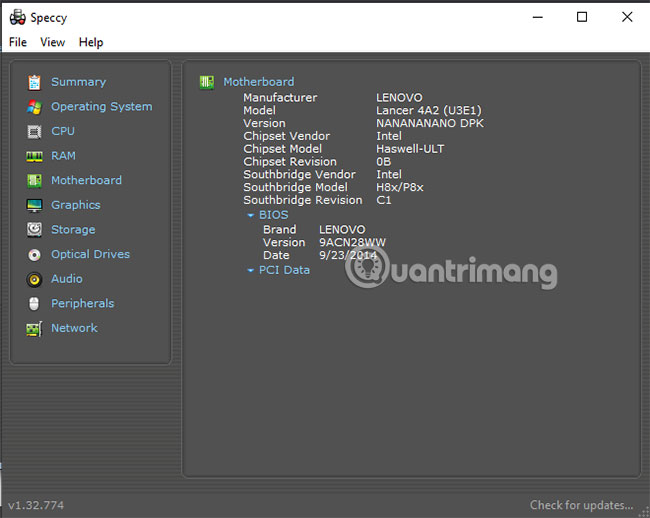Click the BIOS Brand value LENOVO
The height and width of the screenshot is (518, 650).
(x=342, y=230)
